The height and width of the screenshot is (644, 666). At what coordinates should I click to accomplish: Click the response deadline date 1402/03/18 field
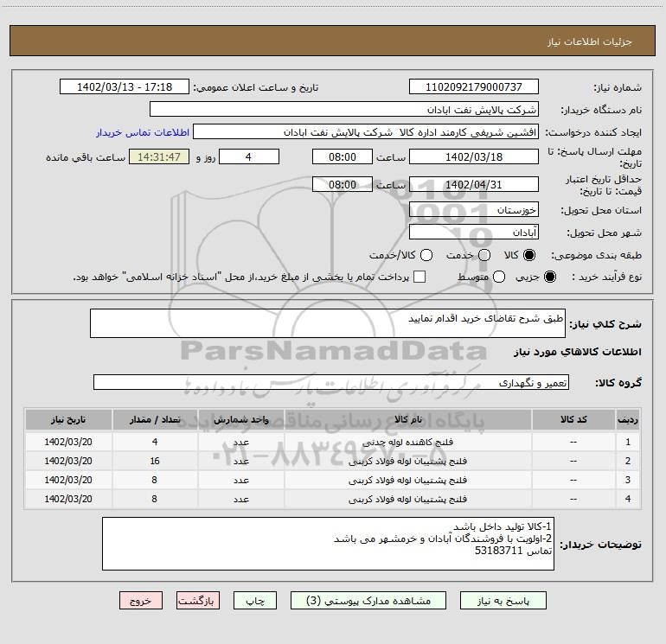point(474,156)
